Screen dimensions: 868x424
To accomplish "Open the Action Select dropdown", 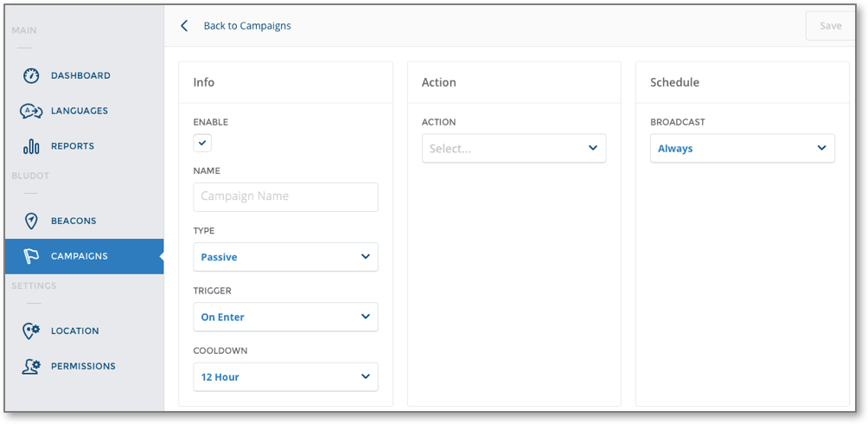I will (x=514, y=148).
